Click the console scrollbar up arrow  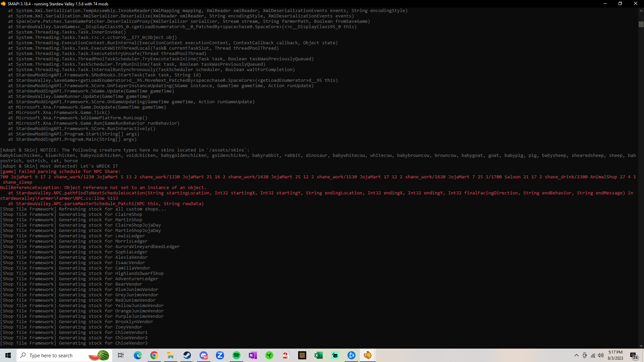click(641, 11)
